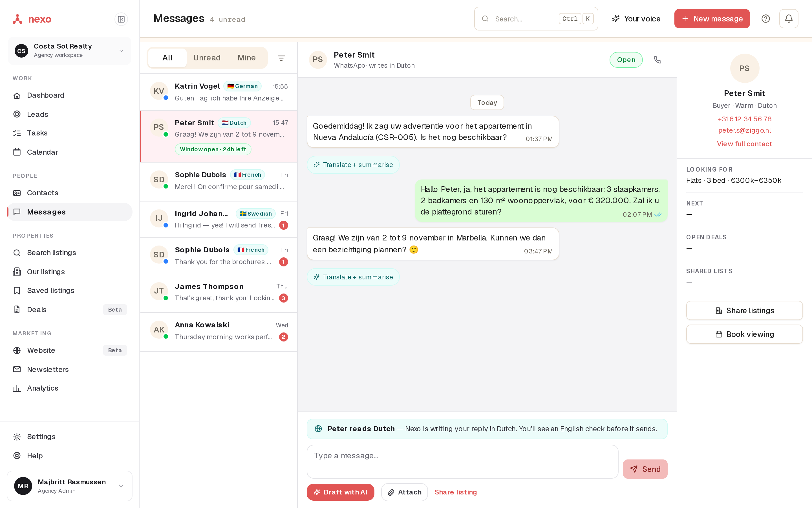Open Search listings
Screen dimensions: 812x508
click(x=70, y=253)
